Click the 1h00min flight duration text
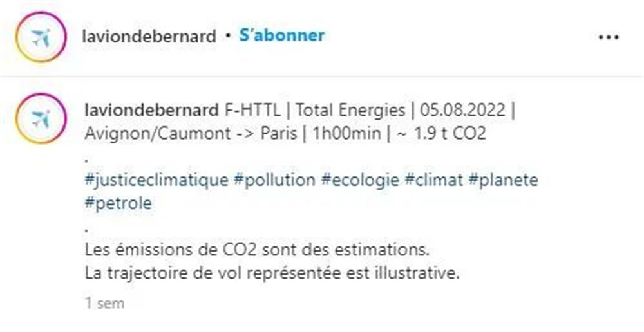 tap(347, 133)
